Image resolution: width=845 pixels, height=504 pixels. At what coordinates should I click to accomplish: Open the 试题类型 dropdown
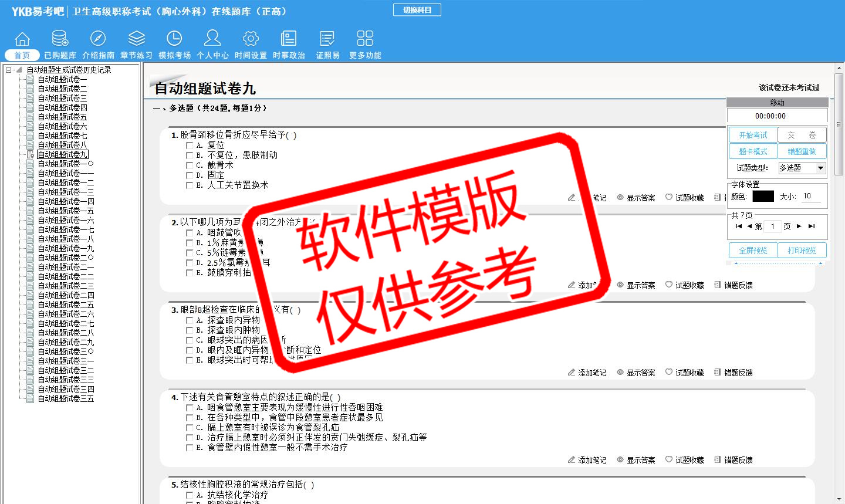pyautogui.click(x=820, y=168)
